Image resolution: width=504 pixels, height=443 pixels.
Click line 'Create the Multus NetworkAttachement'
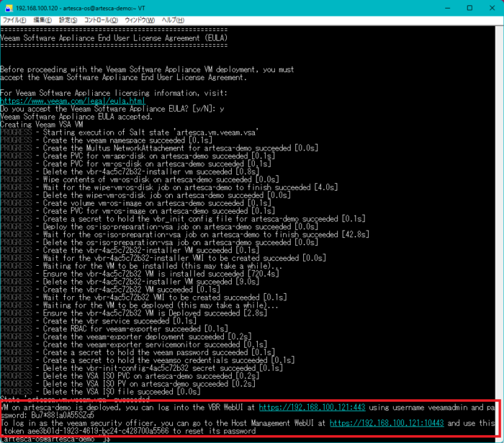click(159, 148)
